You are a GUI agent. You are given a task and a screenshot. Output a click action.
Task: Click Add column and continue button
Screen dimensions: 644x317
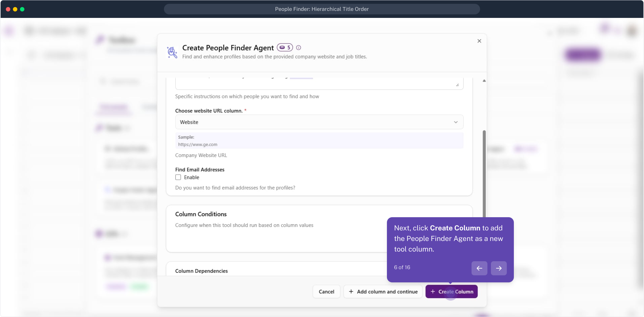coord(383,291)
